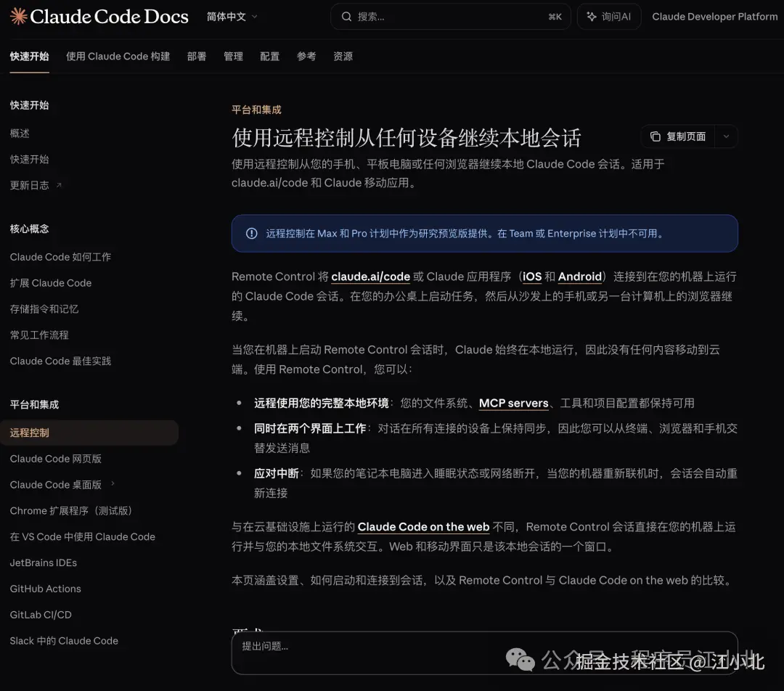Select 远程控制 in the sidebar
This screenshot has height=691, width=784.
click(x=89, y=433)
